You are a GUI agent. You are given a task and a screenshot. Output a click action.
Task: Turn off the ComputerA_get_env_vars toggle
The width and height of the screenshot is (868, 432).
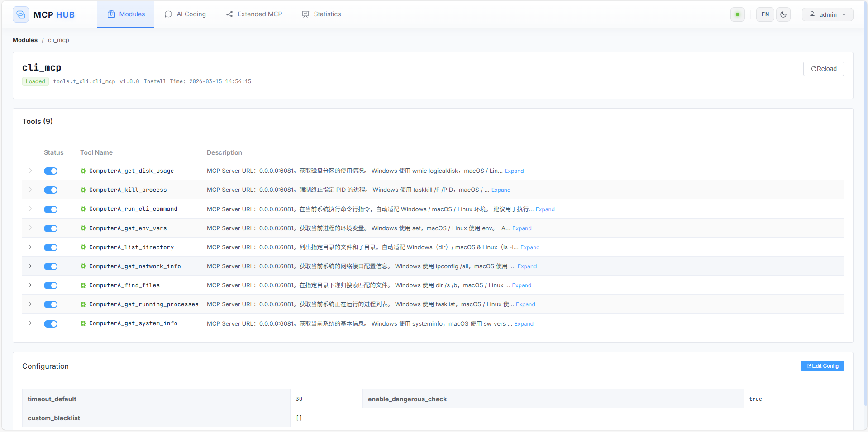[x=51, y=228]
